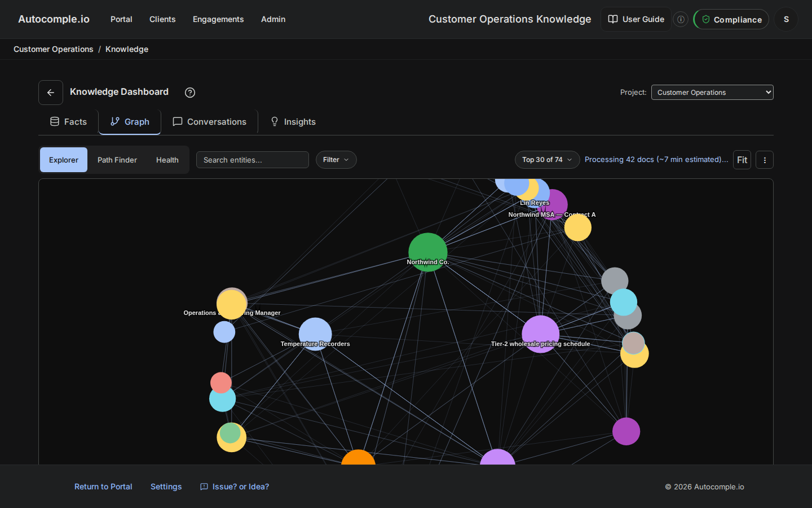Click the yellow Operations Manager node
Viewport: 812px width, 508px height.
click(232, 305)
